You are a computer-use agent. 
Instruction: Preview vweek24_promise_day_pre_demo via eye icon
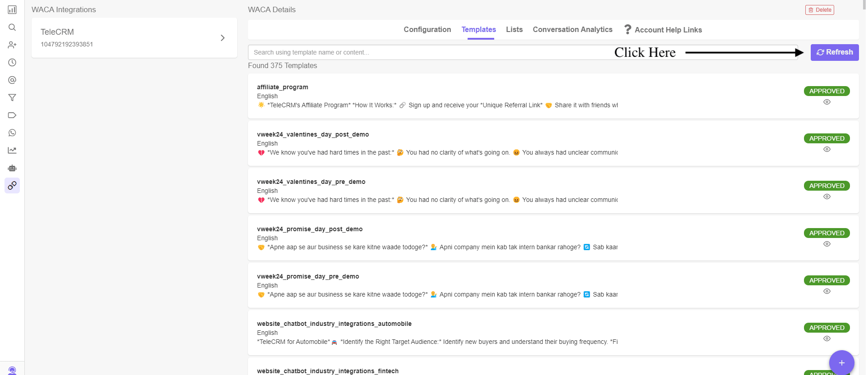pos(827,291)
